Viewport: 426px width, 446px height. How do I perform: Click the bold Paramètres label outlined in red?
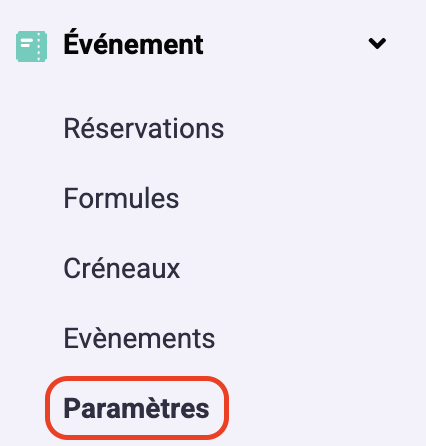point(137,408)
